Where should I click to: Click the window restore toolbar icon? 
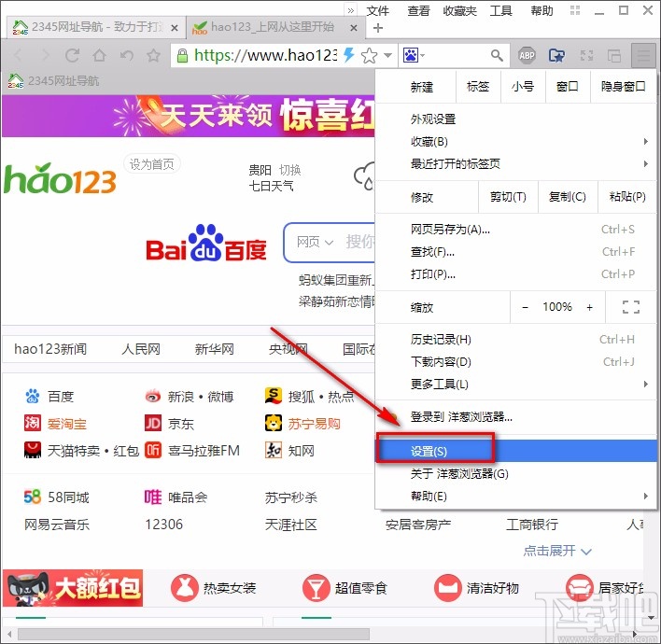coord(614,55)
